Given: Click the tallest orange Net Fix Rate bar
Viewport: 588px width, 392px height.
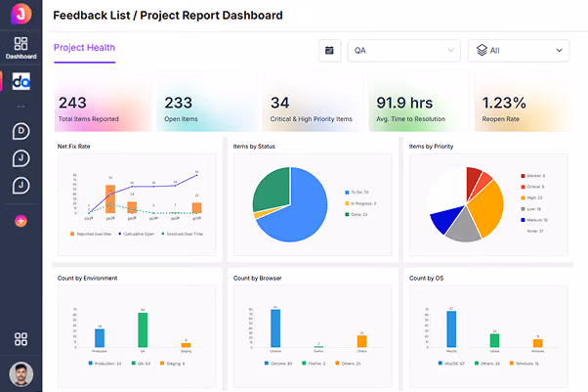Looking at the screenshot, I should point(110,199).
